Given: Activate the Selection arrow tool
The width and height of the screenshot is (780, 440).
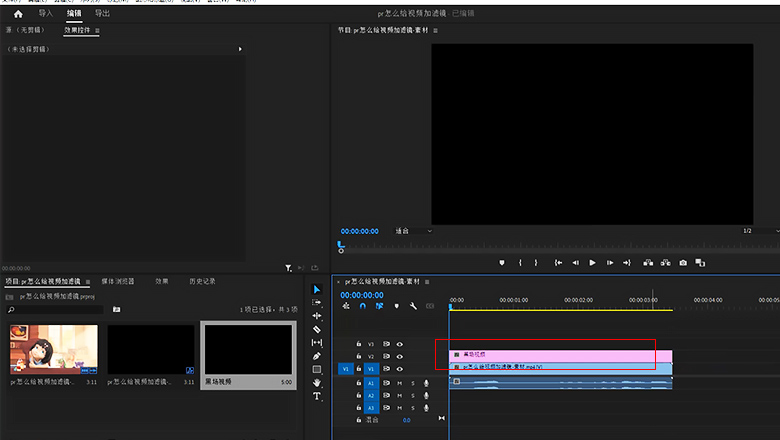Looking at the screenshot, I should [x=317, y=289].
